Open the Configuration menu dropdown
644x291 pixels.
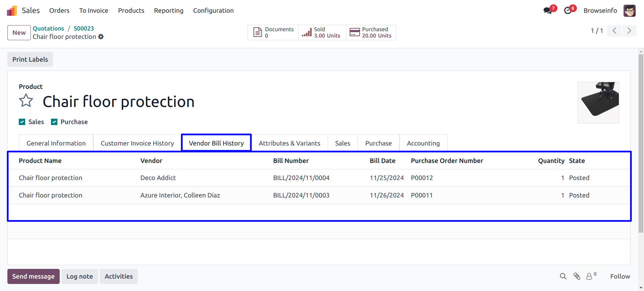pyautogui.click(x=213, y=11)
